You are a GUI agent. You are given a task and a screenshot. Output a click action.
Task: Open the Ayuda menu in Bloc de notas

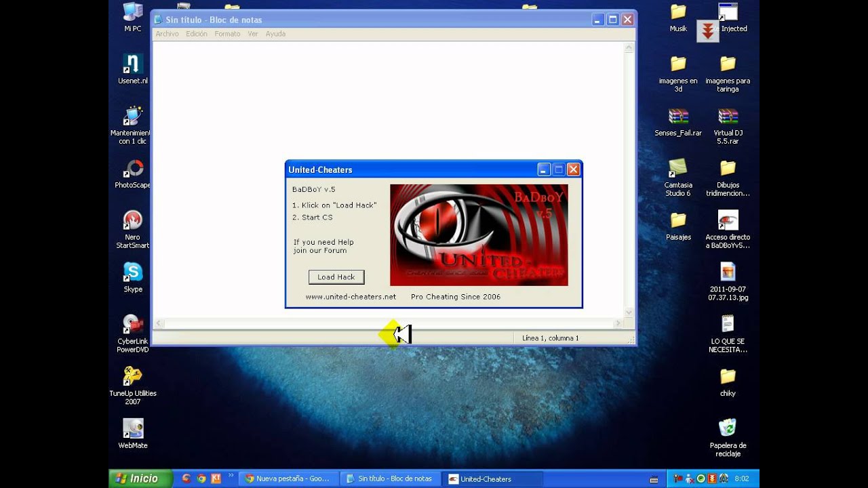275,34
